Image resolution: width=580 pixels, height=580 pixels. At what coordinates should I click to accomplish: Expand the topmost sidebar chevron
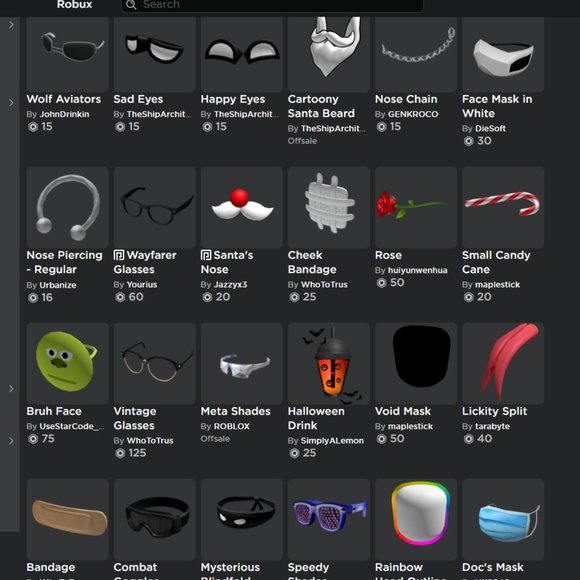click(11, 25)
